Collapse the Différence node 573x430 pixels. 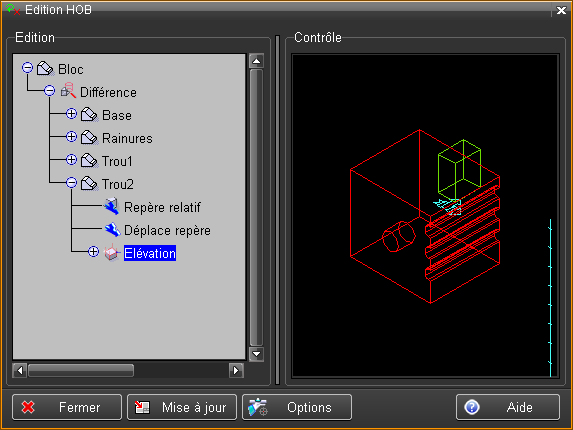tap(50, 91)
